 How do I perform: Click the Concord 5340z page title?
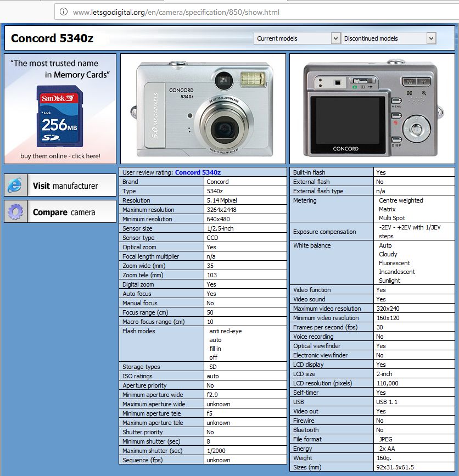[52, 38]
